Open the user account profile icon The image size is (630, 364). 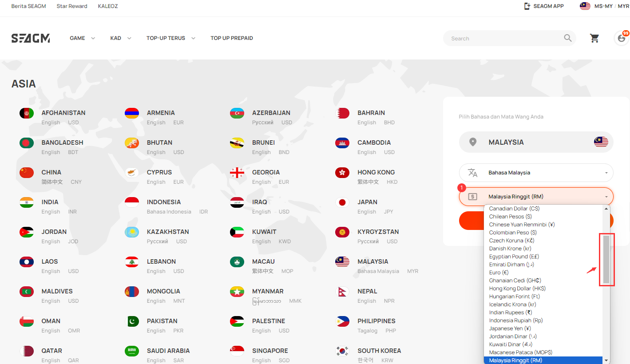[622, 38]
